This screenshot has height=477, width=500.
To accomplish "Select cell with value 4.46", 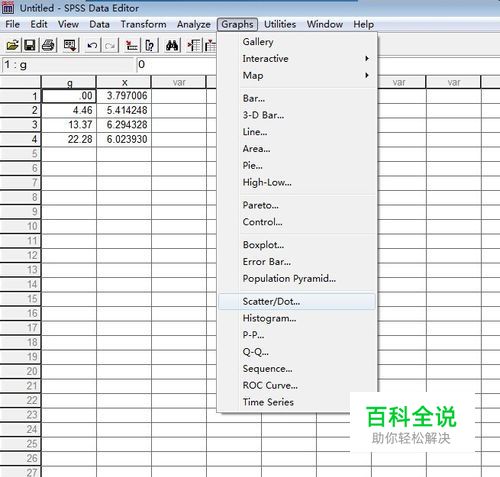I will coord(69,110).
